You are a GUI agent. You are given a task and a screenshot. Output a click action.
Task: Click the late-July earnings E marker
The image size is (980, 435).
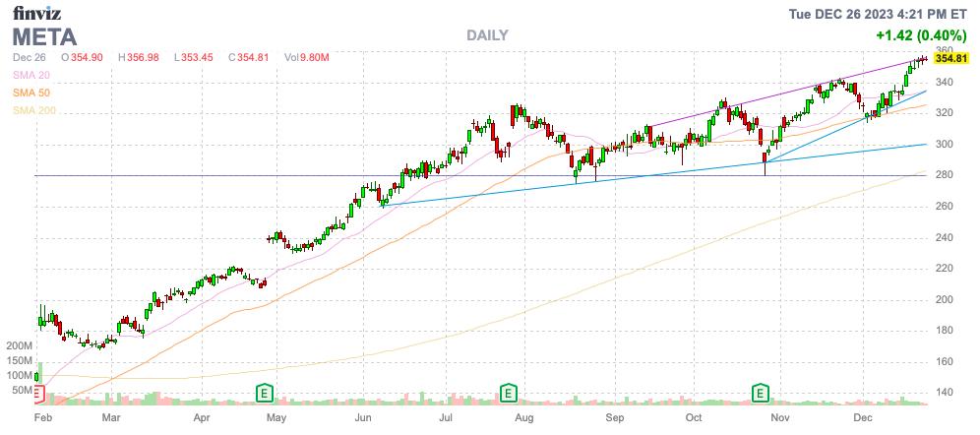coord(509,393)
